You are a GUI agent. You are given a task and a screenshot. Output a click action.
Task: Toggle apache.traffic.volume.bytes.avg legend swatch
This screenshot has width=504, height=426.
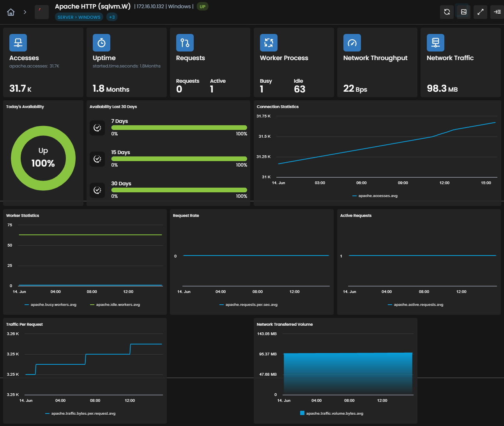pyautogui.click(x=302, y=413)
